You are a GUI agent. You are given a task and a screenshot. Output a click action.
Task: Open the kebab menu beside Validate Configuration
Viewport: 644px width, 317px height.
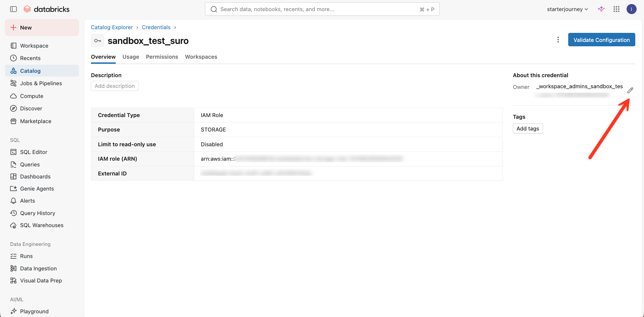click(558, 40)
